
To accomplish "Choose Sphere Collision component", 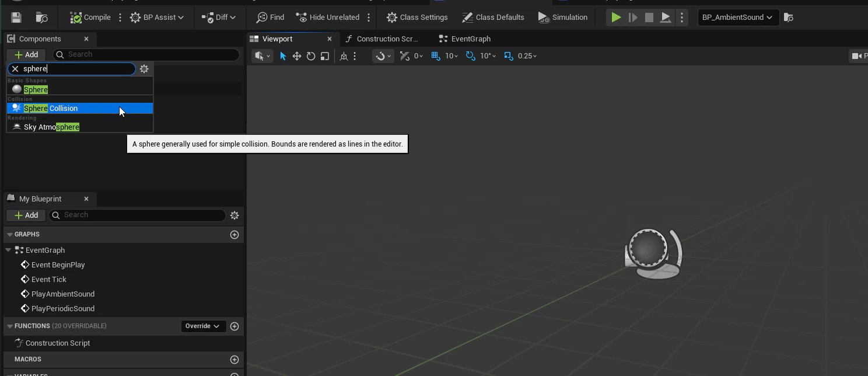I will 80,108.
